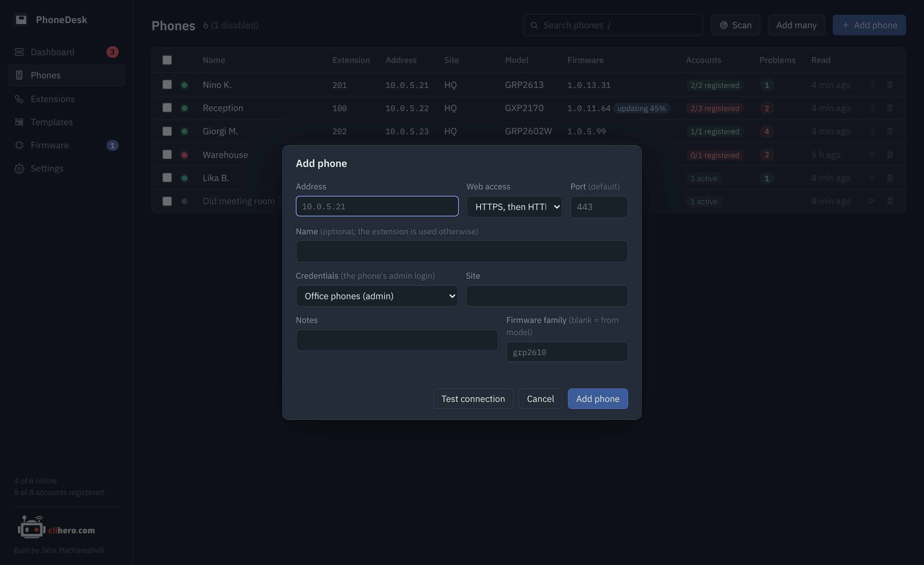Screen dimensions: 924x565
Task: Check the Reception row checkbox
Action: point(167,108)
